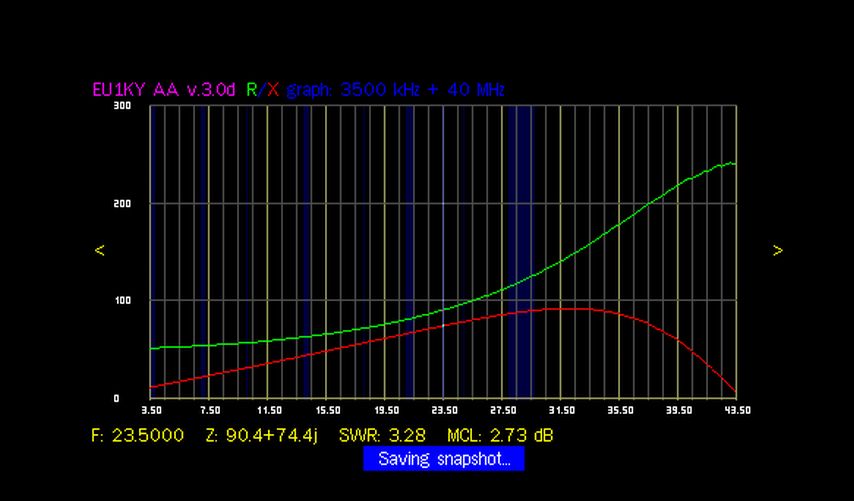Image resolution: width=854 pixels, height=501 pixels.
Task: Click the SWR: 3.28 value
Action: (x=382, y=436)
